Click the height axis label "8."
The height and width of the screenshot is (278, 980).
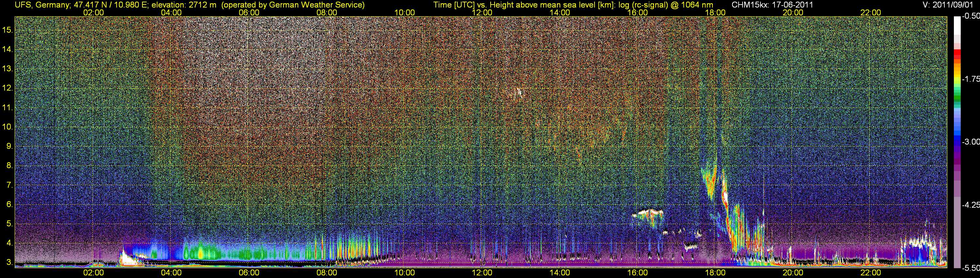pyautogui.click(x=9, y=166)
